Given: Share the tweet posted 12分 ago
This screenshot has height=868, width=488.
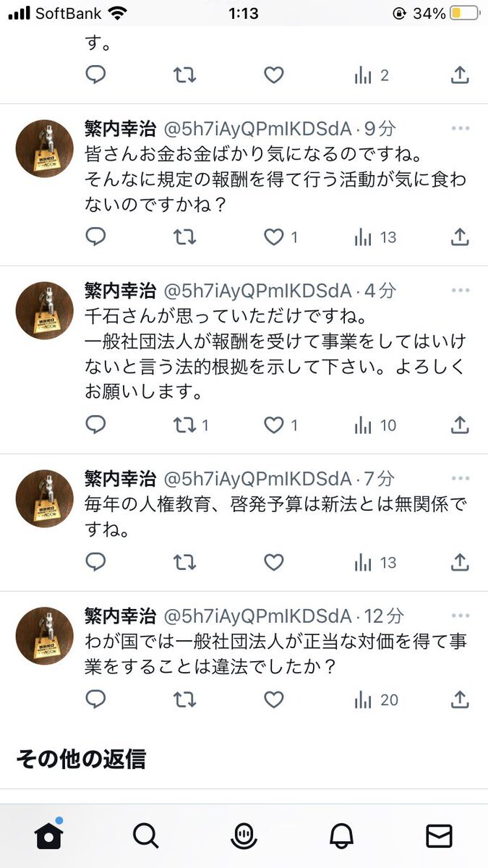Looking at the screenshot, I should (x=460, y=699).
